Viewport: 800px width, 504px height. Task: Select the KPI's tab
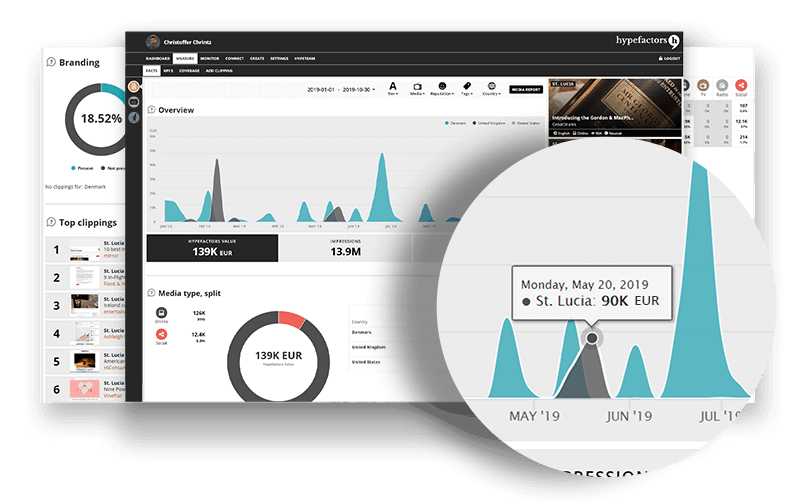click(x=168, y=72)
